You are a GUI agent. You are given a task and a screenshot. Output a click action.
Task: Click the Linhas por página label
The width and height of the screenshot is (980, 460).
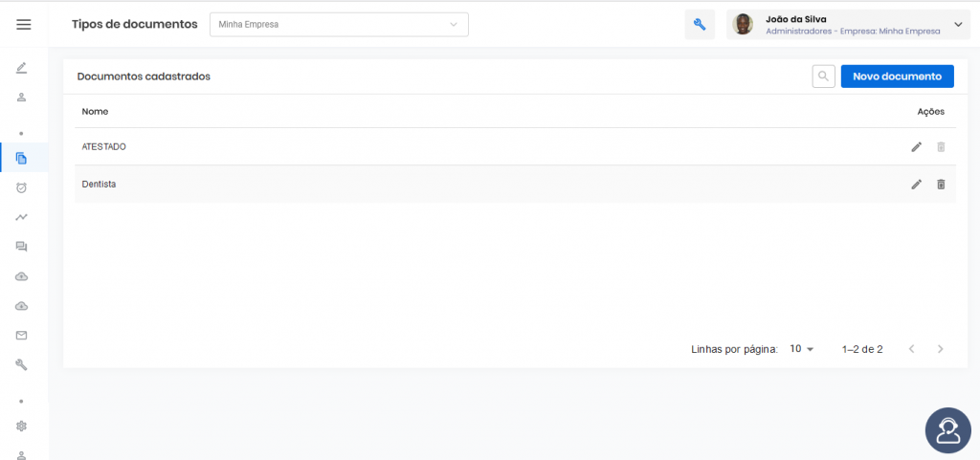[734, 349]
